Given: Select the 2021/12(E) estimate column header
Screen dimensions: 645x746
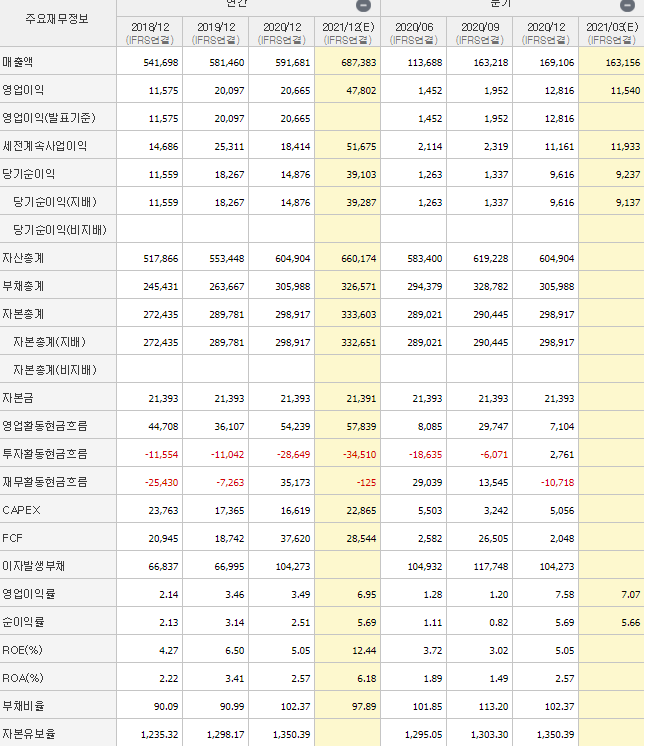Looking at the screenshot, I should click(348, 32).
